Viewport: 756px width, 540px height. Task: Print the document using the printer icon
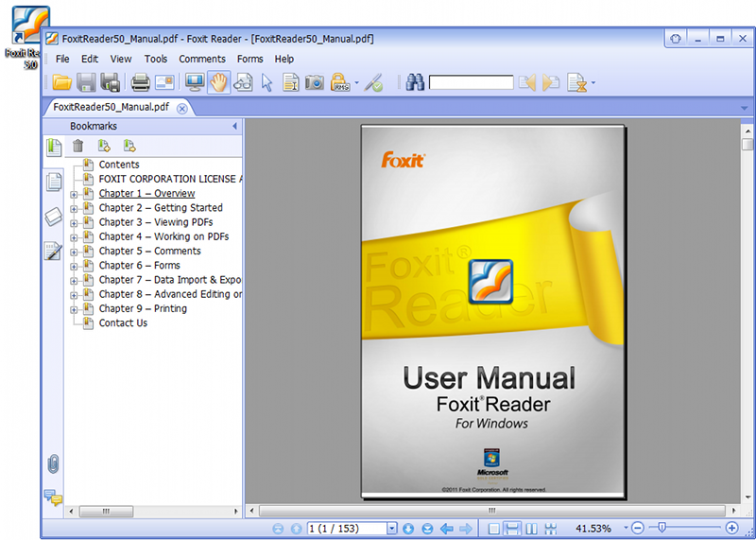click(x=140, y=82)
